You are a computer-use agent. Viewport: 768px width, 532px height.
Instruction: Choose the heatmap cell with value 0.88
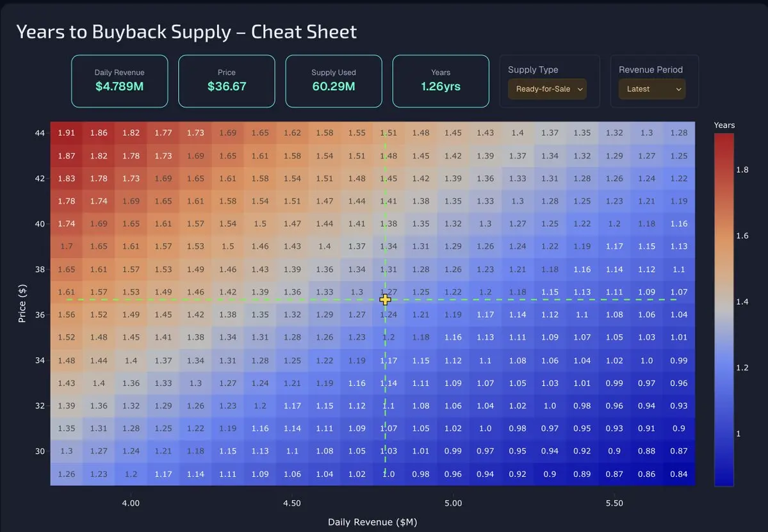tap(647, 451)
